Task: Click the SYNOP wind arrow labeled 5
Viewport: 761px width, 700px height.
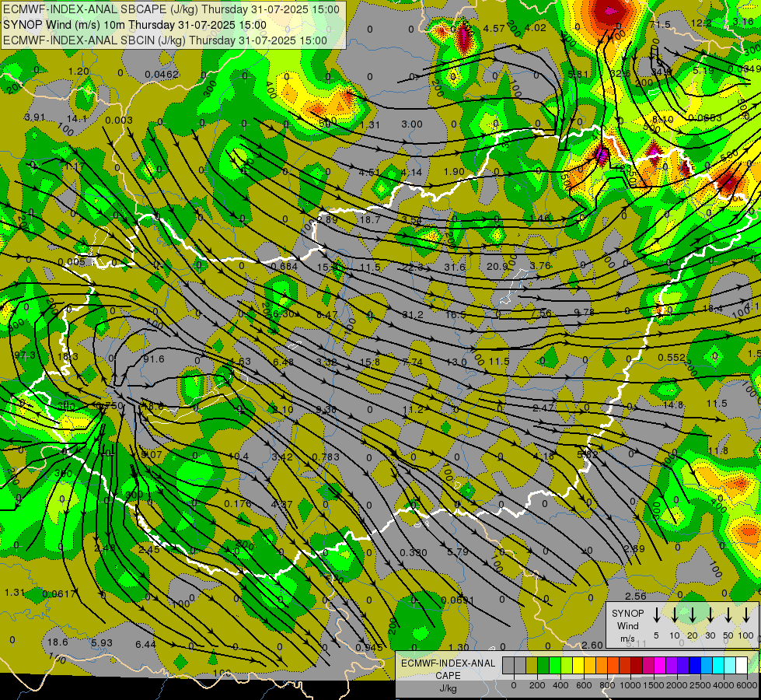Action: 657,615
